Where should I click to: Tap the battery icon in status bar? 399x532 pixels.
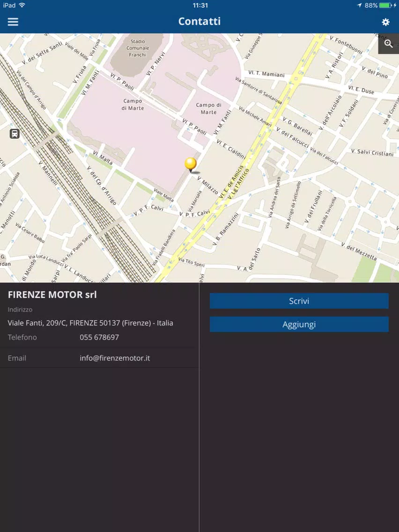[385, 6]
